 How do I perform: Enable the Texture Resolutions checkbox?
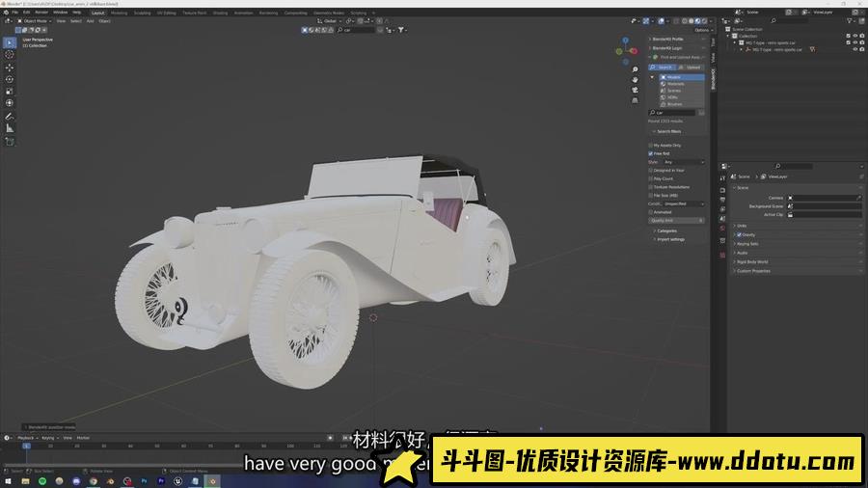pos(650,186)
